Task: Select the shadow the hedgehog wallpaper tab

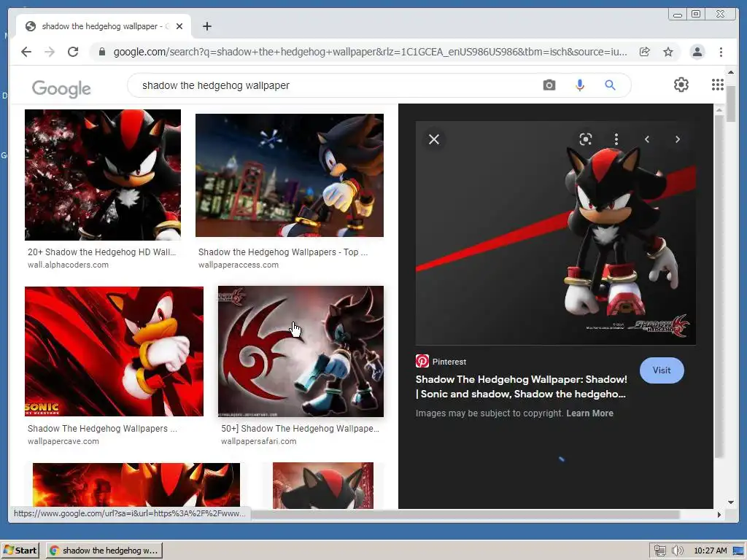Action: (104, 26)
